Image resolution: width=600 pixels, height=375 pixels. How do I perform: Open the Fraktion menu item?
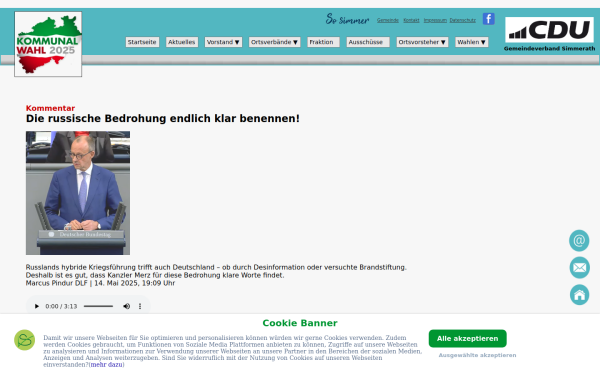point(323,42)
